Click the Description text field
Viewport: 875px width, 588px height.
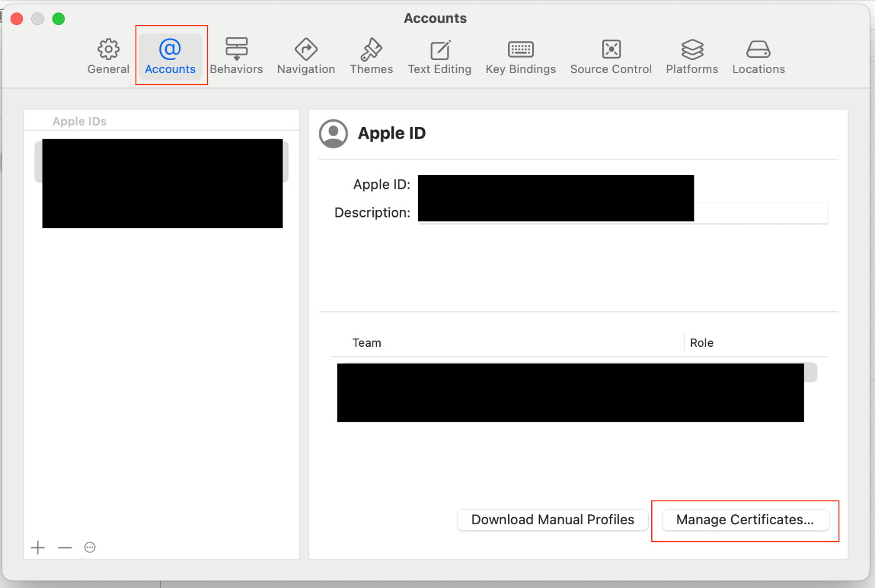(623, 212)
